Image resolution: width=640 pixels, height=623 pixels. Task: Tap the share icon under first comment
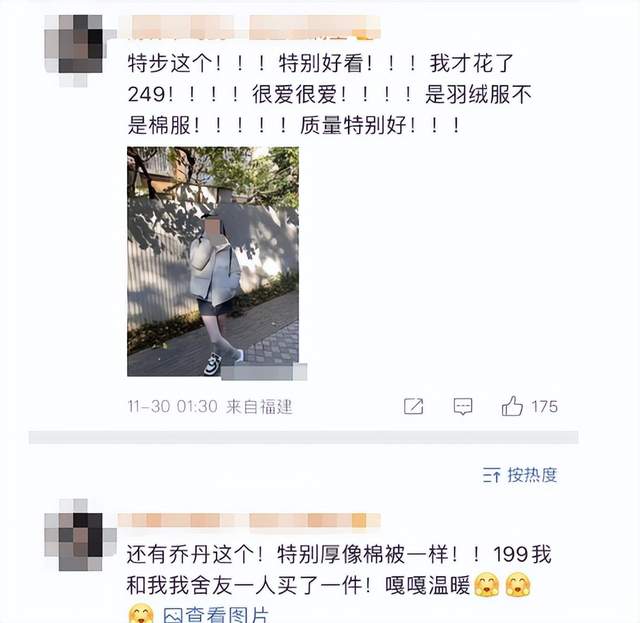413,406
